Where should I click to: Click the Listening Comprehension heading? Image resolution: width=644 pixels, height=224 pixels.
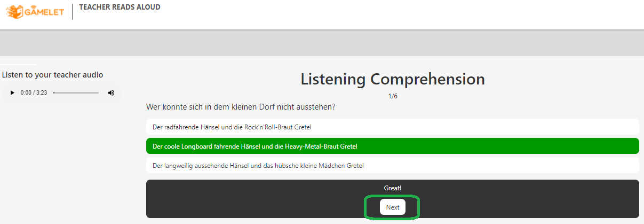pyautogui.click(x=392, y=79)
